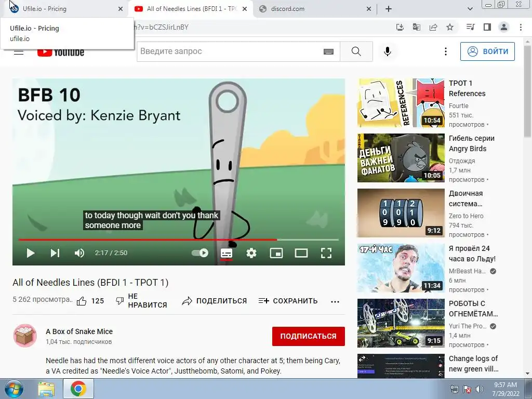Translate this page icon

[417, 27]
